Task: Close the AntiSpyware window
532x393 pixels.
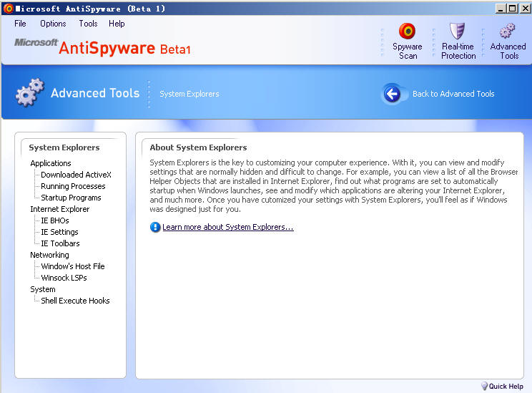Action: (526, 9)
